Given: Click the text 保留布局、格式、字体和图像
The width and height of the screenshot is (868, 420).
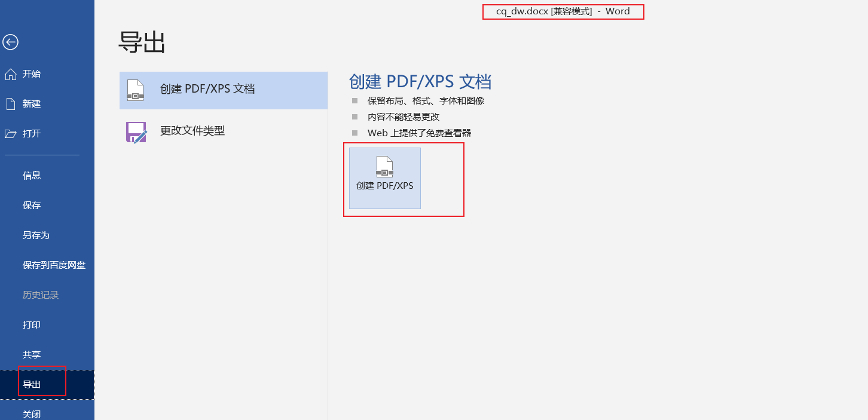Looking at the screenshot, I should pos(426,101).
